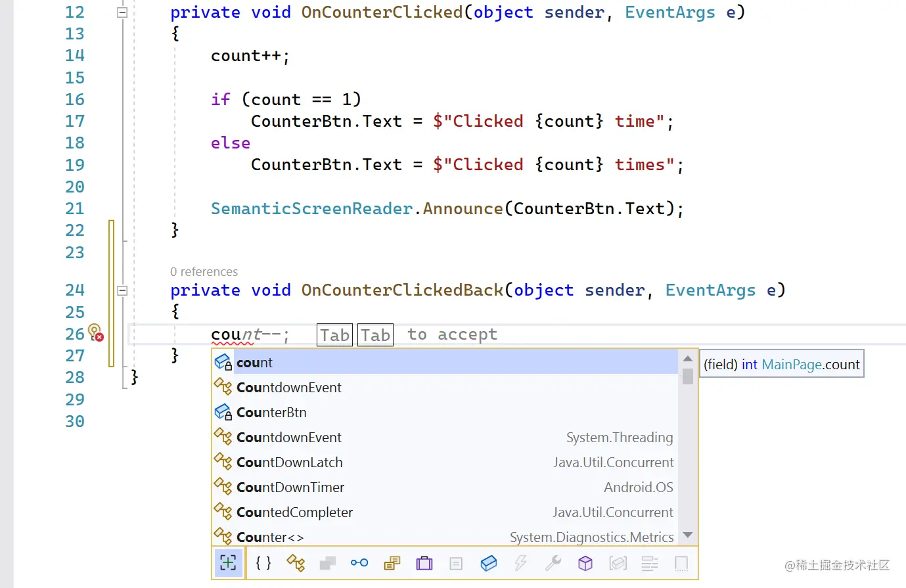Click class icon of CountDownTimer entry
The width and height of the screenshot is (906, 588).
click(x=223, y=487)
